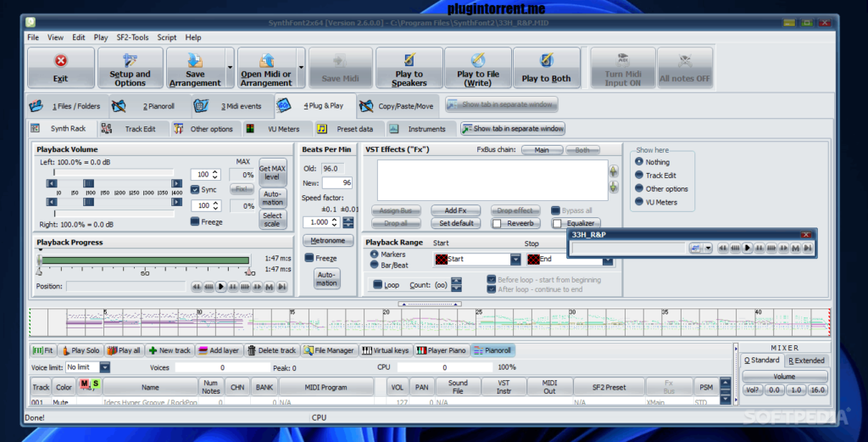Screen dimensions: 868x442
Task: Open dropdown arrow in 33H_R&P window
Action: pos(708,248)
